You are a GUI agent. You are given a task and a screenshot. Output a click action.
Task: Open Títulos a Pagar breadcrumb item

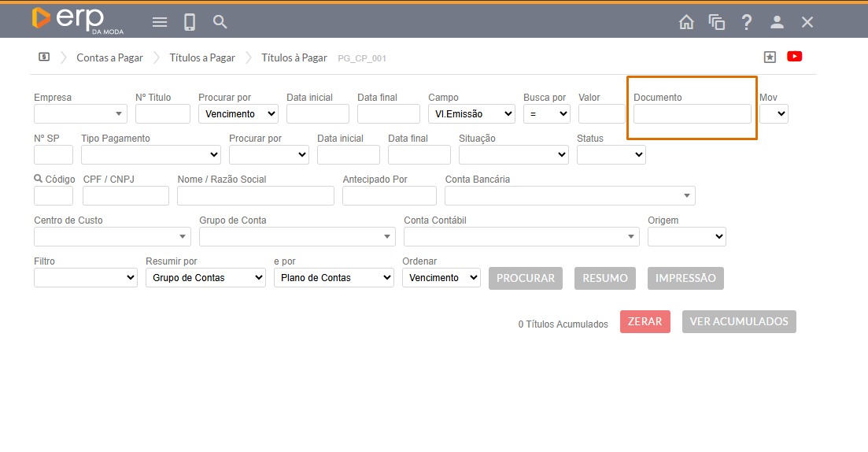click(202, 57)
